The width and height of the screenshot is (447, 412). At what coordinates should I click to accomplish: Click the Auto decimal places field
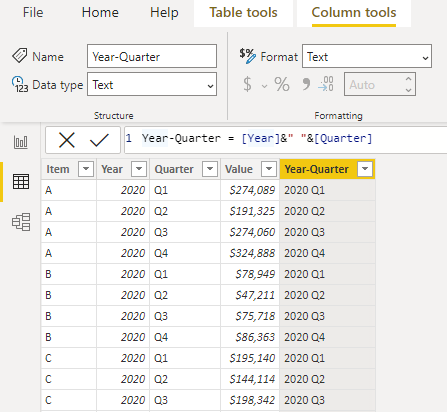pos(380,84)
